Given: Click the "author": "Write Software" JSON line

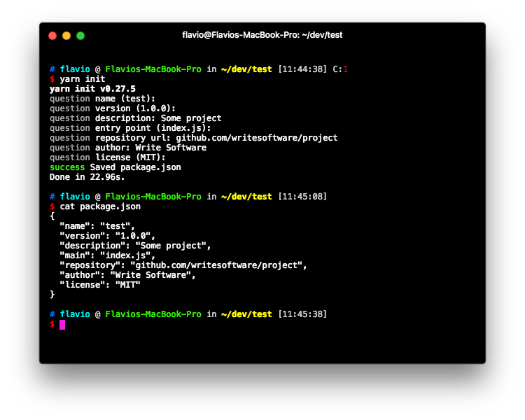Looking at the screenshot, I should 127,275.
